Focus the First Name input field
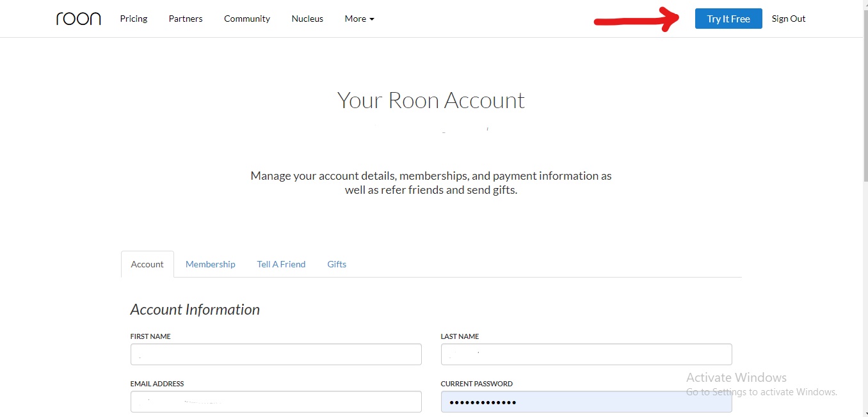 (x=276, y=354)
